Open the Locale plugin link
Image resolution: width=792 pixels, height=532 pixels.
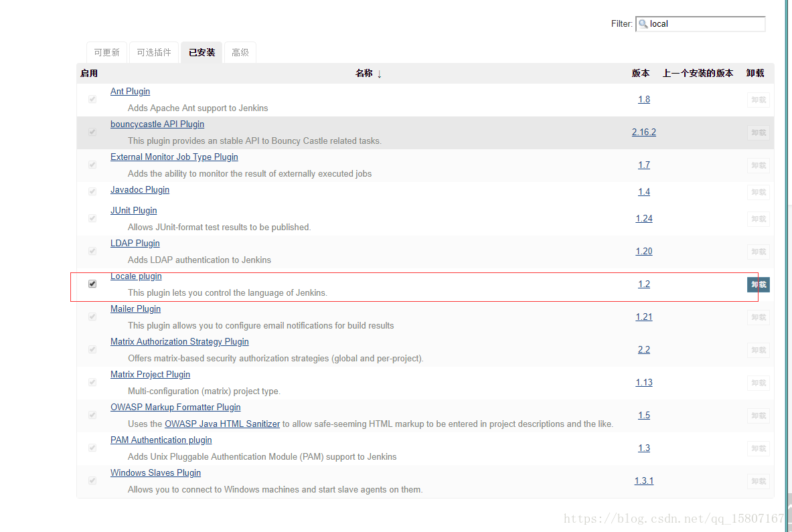click(137, 276)
